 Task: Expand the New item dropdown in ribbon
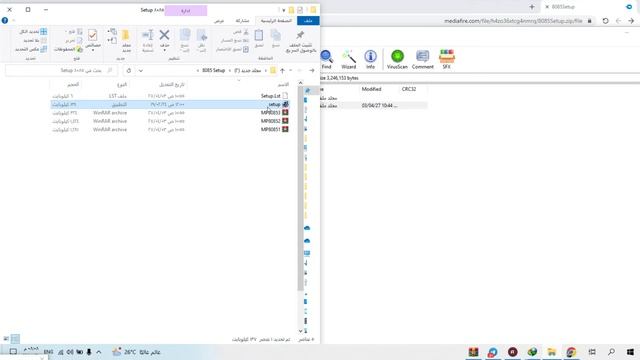click(x=112, y=31)
